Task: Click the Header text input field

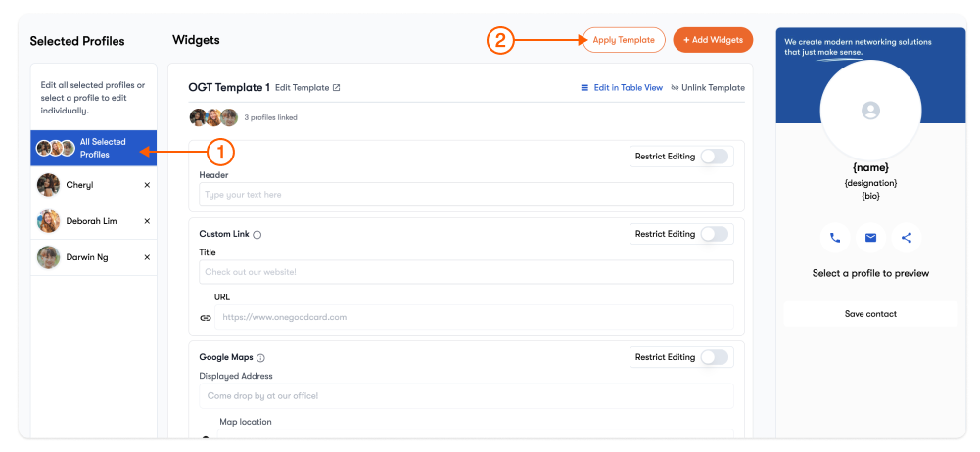Action: point(466,195)
